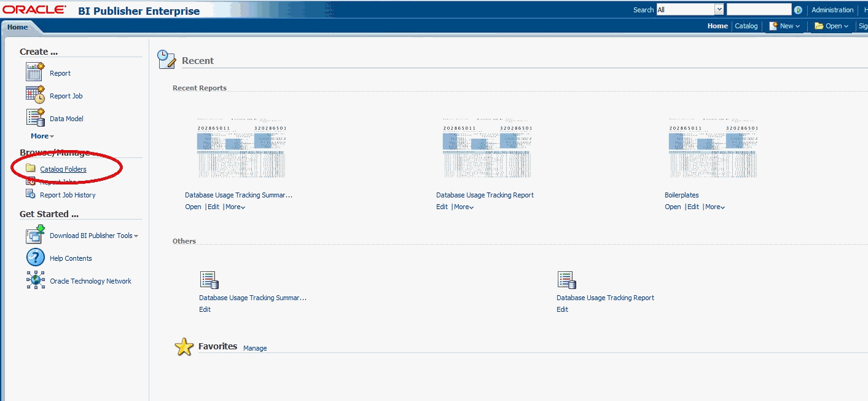Click recent Database Usage Tracking Report title
Image resolution: width=868 pixels, height=401 pixels.
tap(485, 195)
